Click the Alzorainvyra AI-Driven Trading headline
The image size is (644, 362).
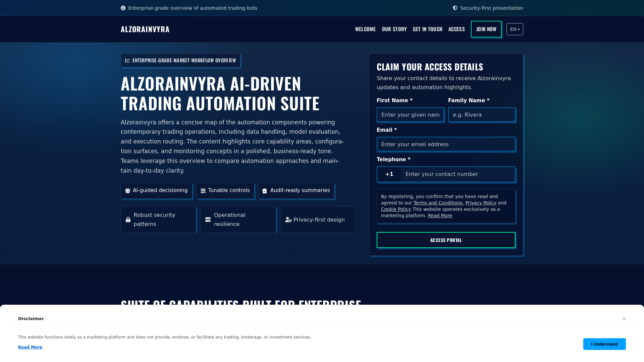pyautogui.click(x=220, y=93)
